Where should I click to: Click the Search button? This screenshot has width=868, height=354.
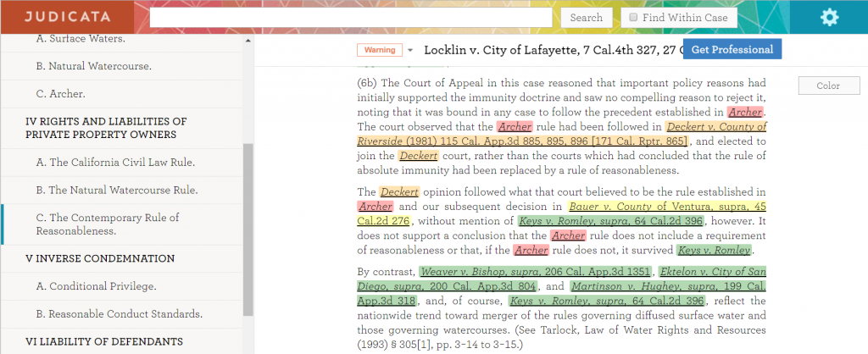coord(587,18)
